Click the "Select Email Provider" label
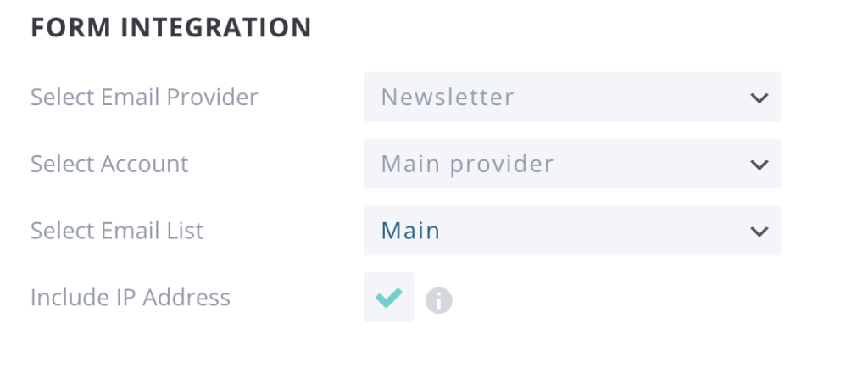 pos(144,98)
